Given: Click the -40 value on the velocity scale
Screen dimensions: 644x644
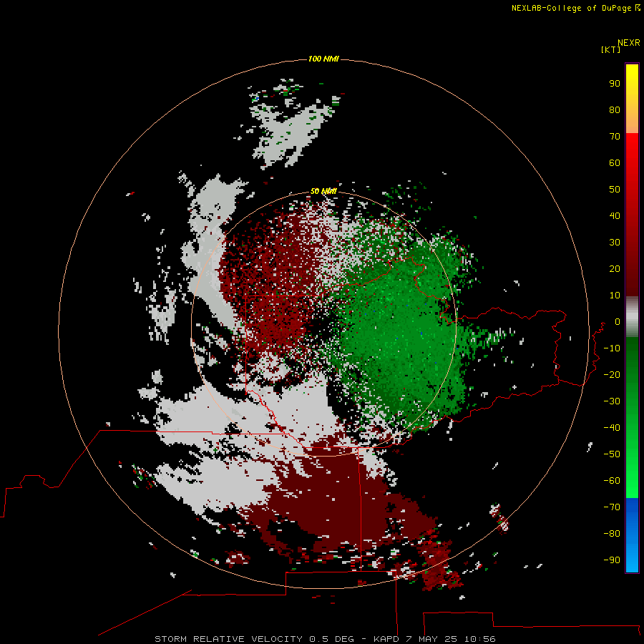Looking at the screenshot, I should [x=612, y=428].
